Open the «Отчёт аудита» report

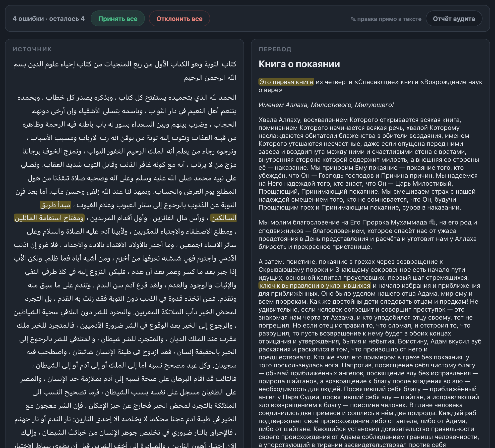(x=454, y=19)
